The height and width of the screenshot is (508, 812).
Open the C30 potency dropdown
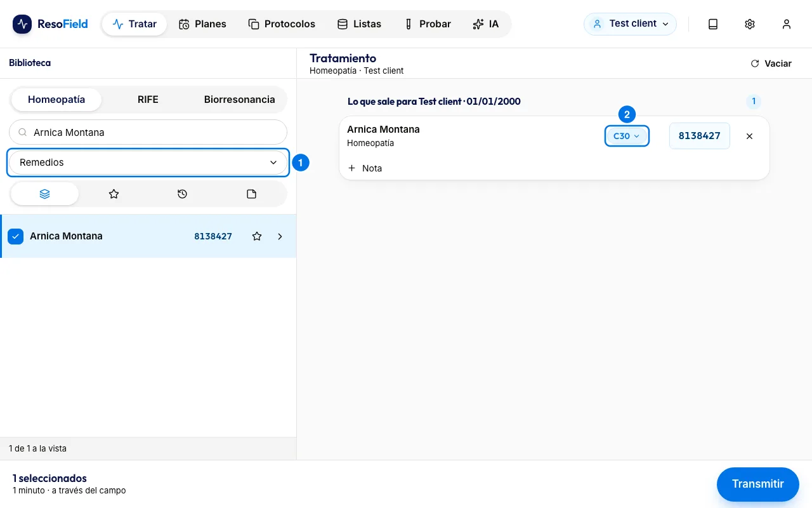coord(627,136)
